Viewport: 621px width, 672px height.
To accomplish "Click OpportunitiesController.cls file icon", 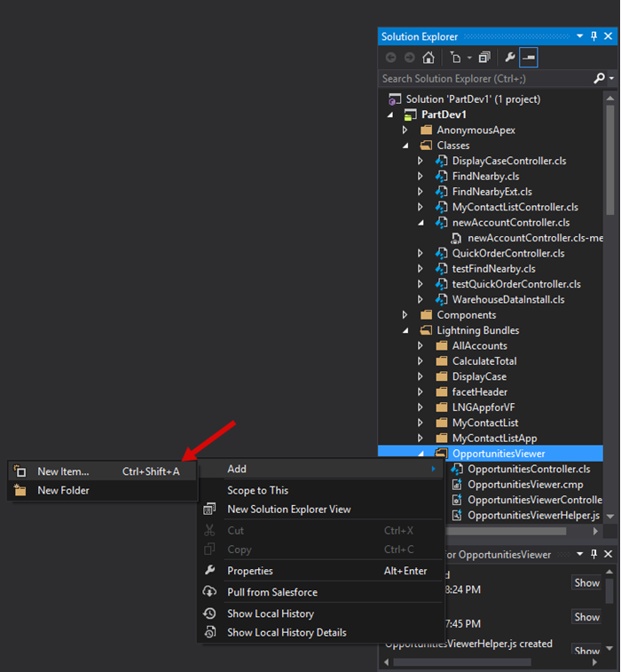I will coord(457,470).
